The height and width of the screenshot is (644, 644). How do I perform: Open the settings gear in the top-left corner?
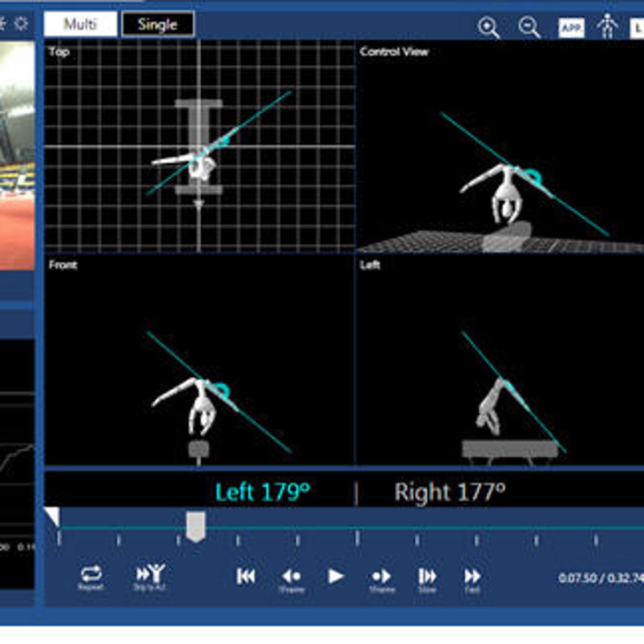click(20, 23)
